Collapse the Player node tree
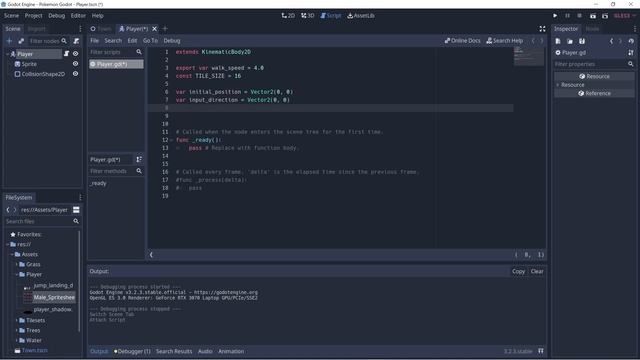This screenshot has height=360, width=640. tap(7, 54)
